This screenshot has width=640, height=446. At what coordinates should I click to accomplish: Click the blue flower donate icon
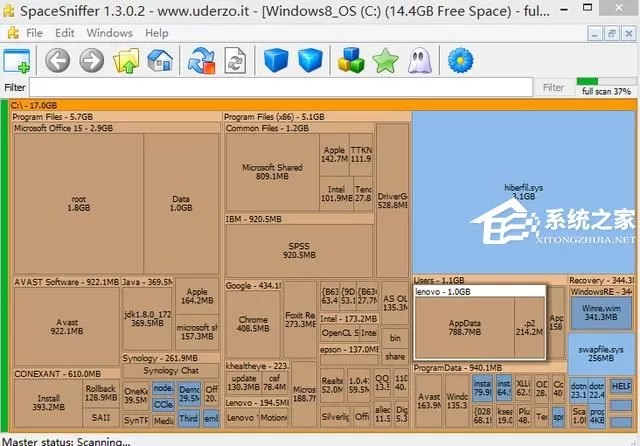pos(460,61)
